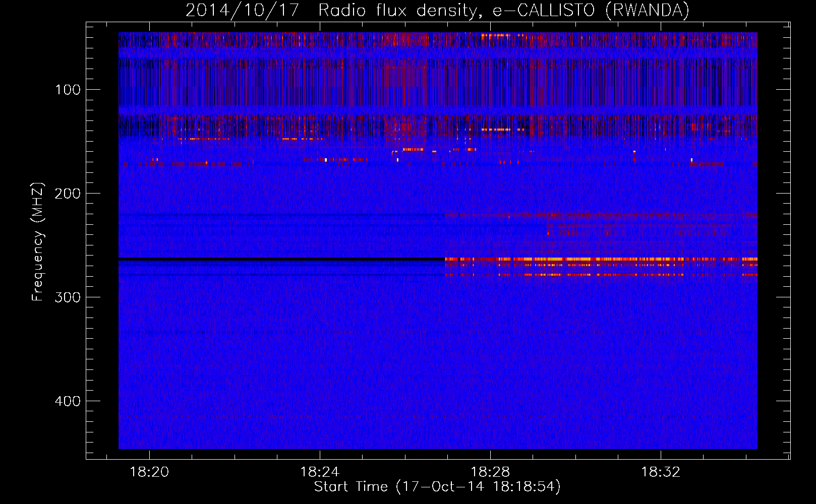This screenshot has width=816, height=504.
Task: Click the Frequency (MHZ) axis label
Action: 38,242
